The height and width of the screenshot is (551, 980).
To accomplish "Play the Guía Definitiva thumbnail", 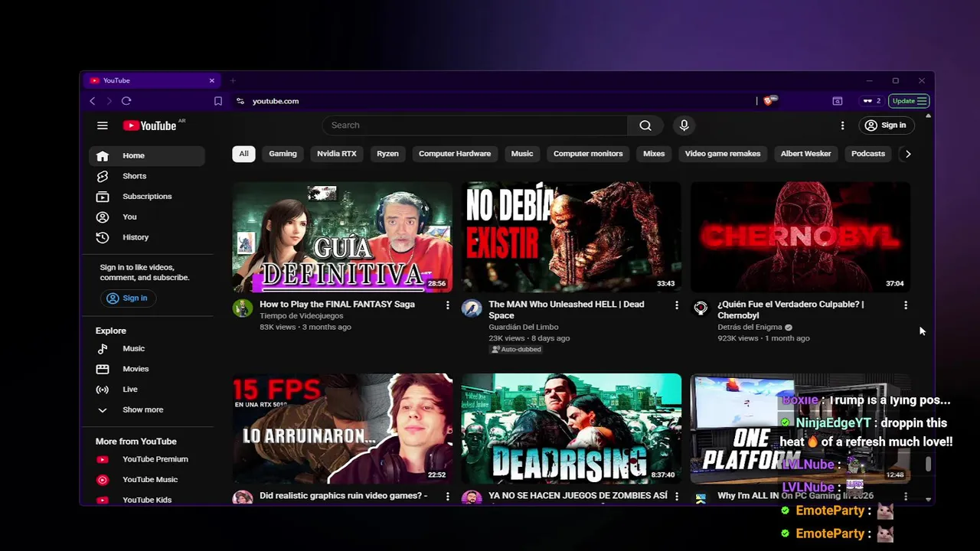I will click(342, 236).
